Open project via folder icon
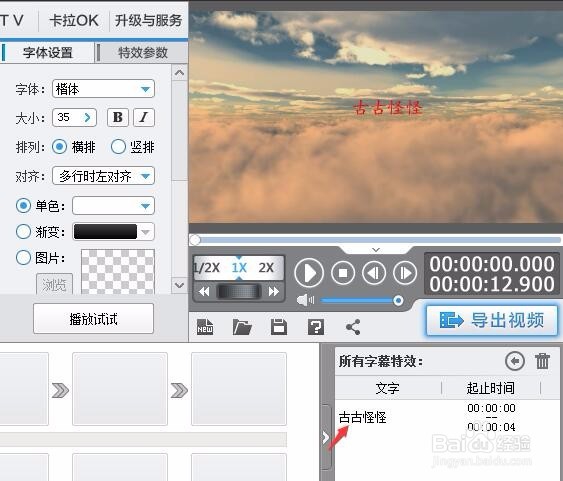The height and width of the screenshot is (481, 563). pyautogui.click(x=242, y=327)
